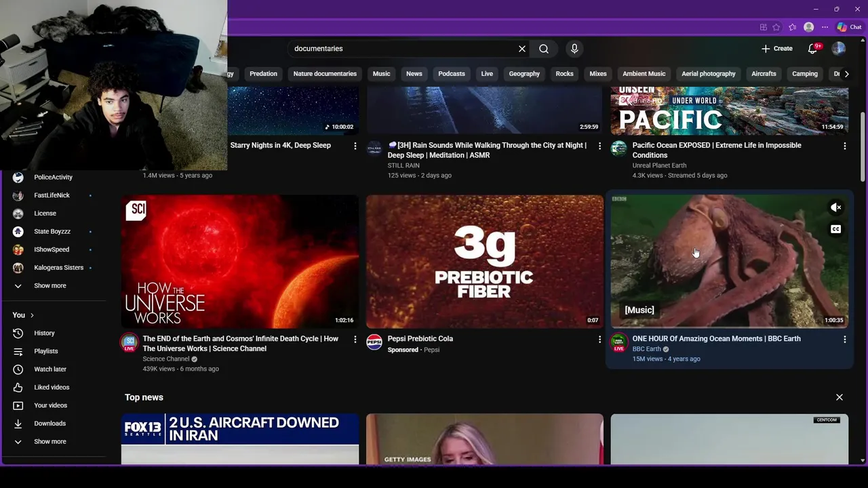
Task: Open more options for Pepsi Prebiotic Cola ad
Action: [599, 339]
